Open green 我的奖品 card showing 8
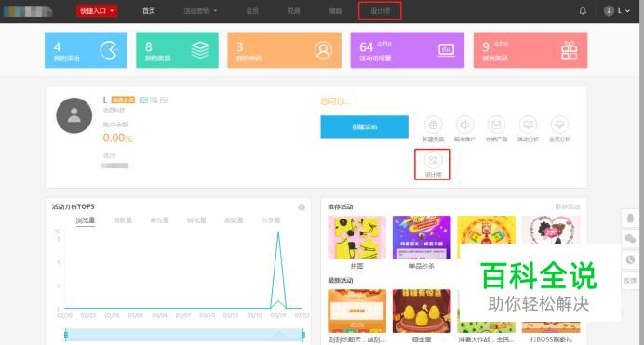Screen dimensions: 644x345 [x=177, y=50]
